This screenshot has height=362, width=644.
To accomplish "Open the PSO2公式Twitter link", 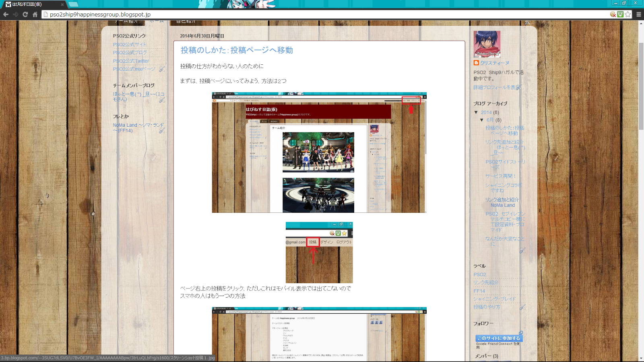I will point(131,61).
